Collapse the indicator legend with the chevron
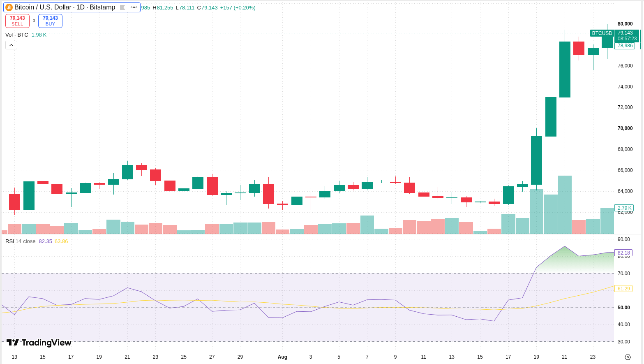644x364 pixels. pyautogui.click(x=11, y=45)
